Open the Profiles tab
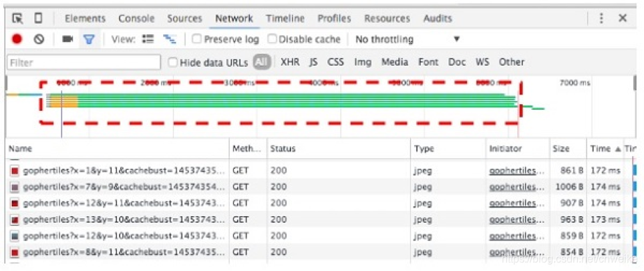Viewport: 644px width, 271px height. pos(334,19)
